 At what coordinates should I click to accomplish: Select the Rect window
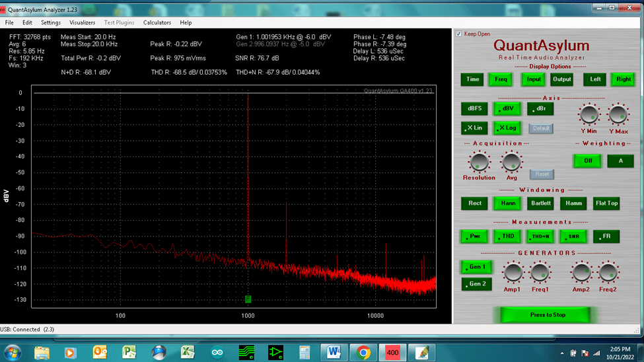pos(474,203)
